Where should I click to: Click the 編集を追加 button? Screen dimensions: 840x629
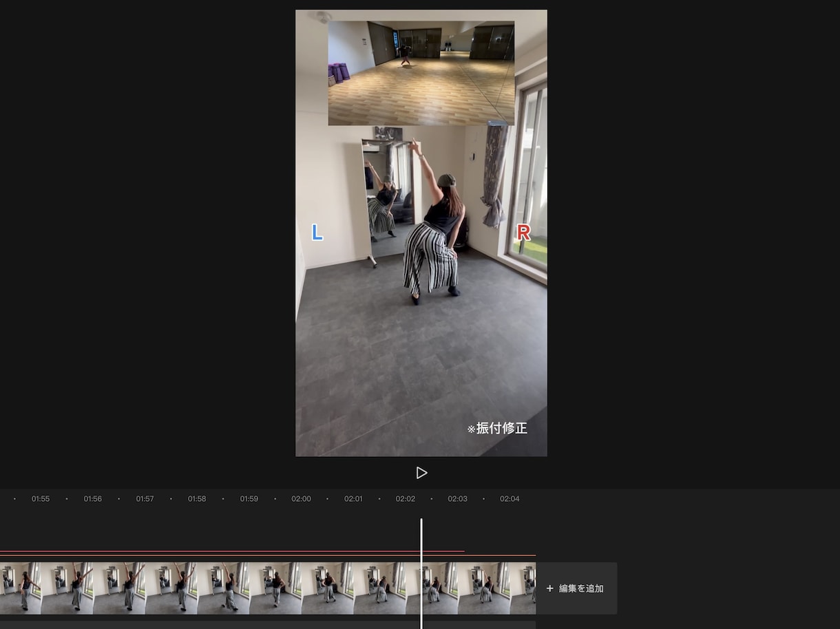576,588
